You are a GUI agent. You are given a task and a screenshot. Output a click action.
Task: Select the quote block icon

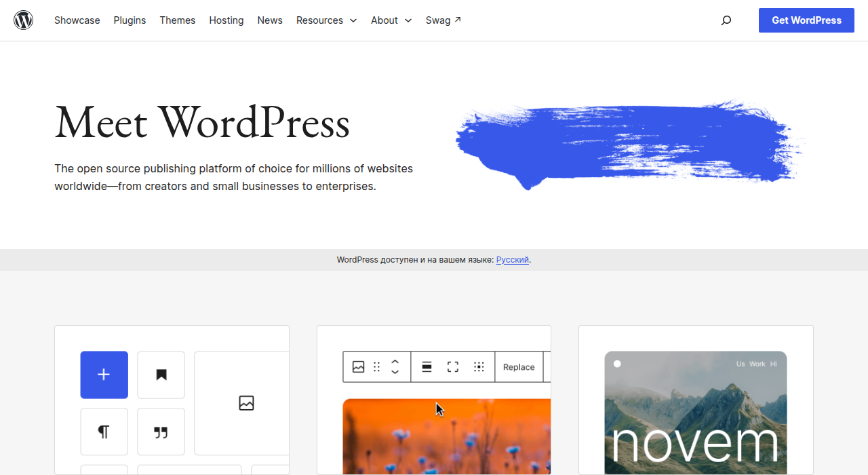pos(161,432)
